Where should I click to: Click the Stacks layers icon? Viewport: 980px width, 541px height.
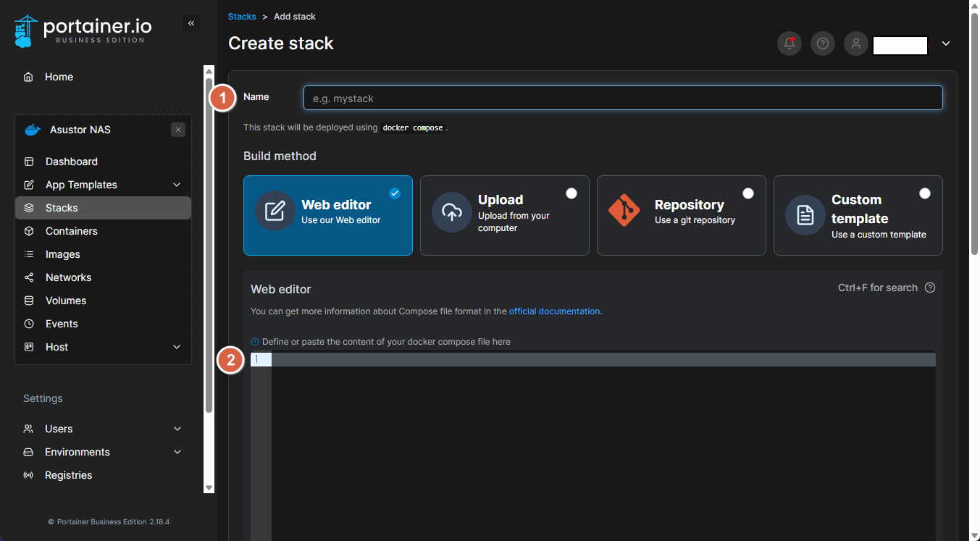click(x=29, y=208)
